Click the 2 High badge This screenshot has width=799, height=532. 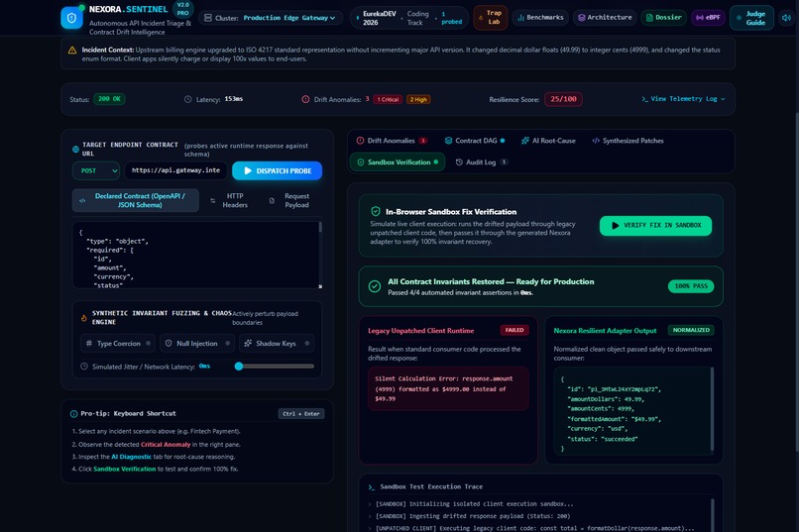(418, 99)
